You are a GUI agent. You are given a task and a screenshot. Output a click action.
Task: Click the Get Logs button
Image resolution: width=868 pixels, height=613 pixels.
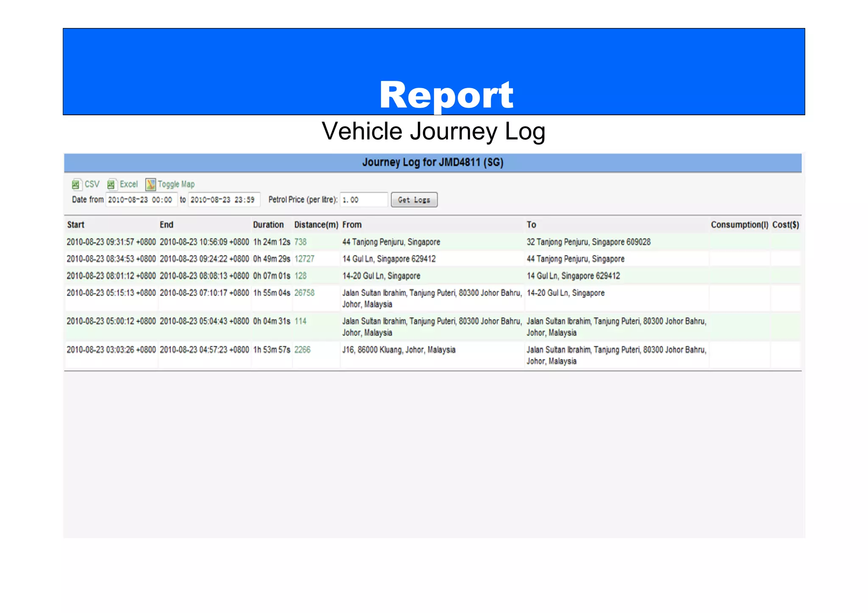coord(414,200)
